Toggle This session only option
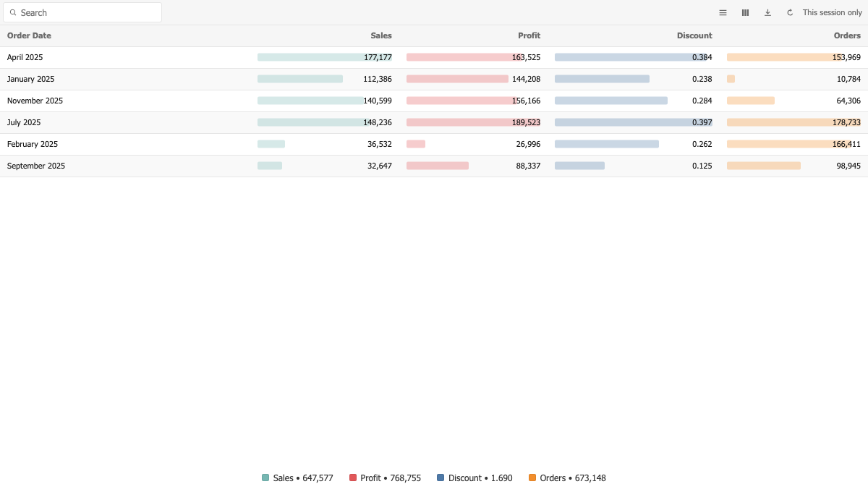 click(832, 12)
